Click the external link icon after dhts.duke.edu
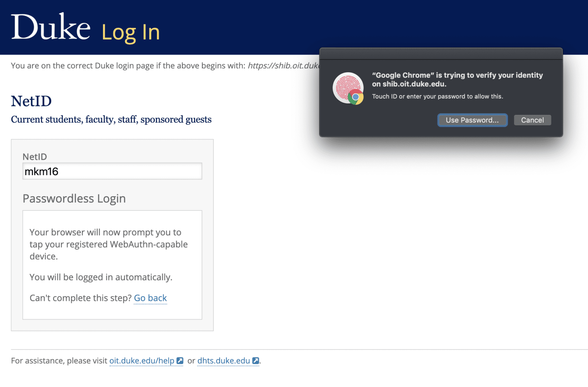Viewport: 588px width, 387px height. 256,361
